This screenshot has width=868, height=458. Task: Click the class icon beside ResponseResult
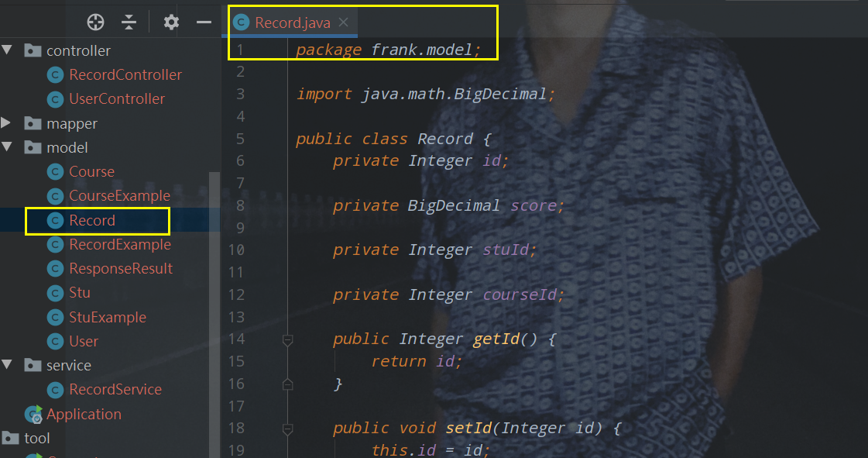[x=55, y=269]
